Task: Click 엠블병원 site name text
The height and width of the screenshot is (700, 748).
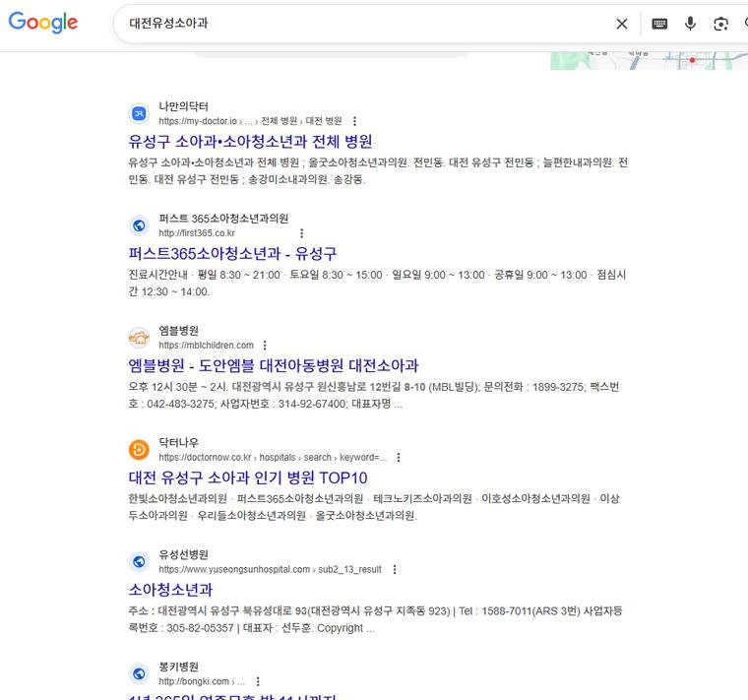Action: click(178, 331)
